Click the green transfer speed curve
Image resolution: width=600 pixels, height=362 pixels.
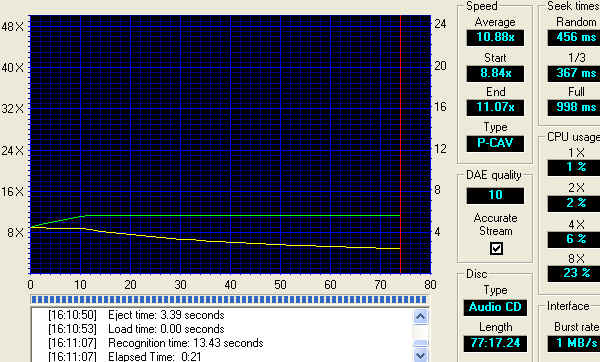pos(241,215)
